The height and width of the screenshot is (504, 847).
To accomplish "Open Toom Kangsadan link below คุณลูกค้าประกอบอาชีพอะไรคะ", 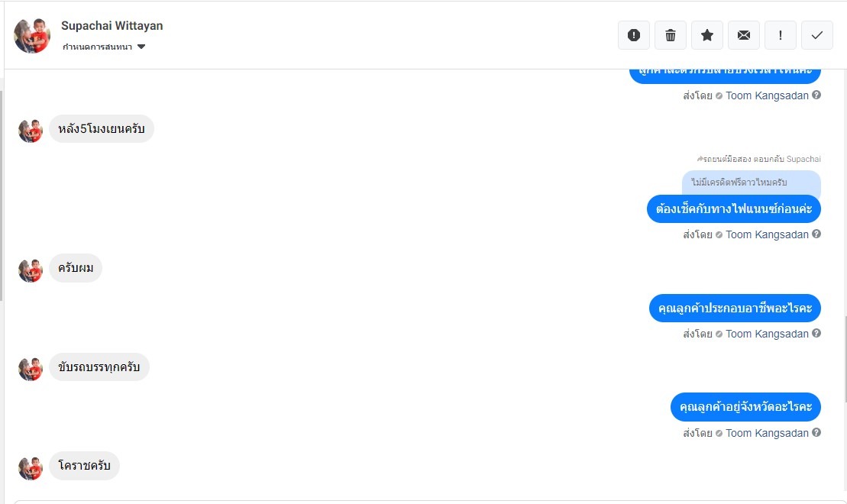I will (x=767, y=334).
